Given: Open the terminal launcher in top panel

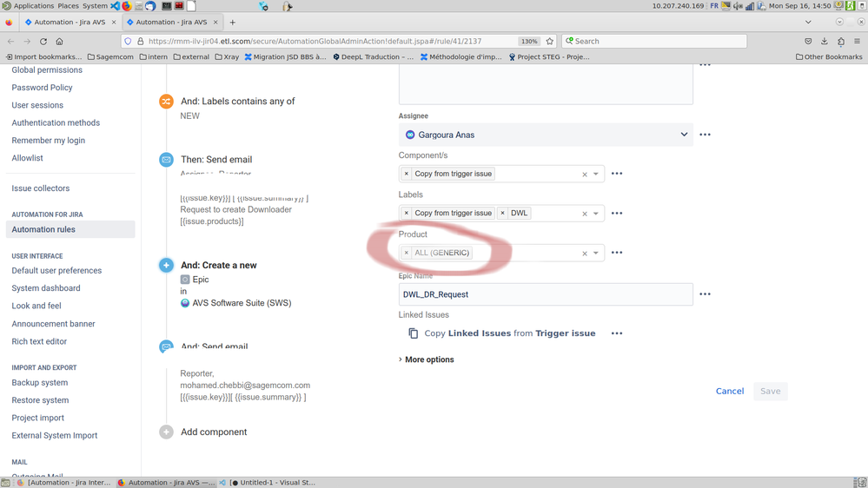Looking at the screenshot, I should (167, 6).
